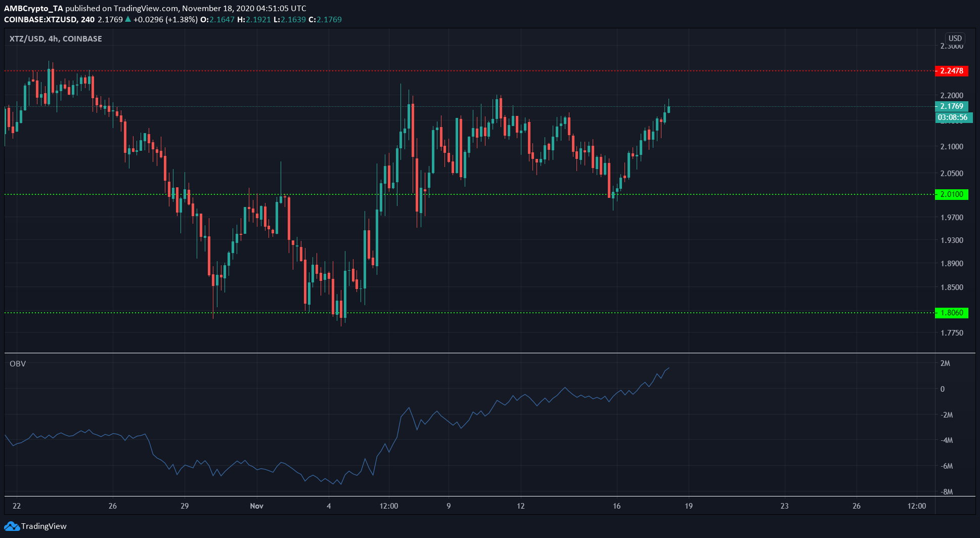980x538 pixels.
Task: Click the TradingView cloud logo icon
Action: point(12,526)
